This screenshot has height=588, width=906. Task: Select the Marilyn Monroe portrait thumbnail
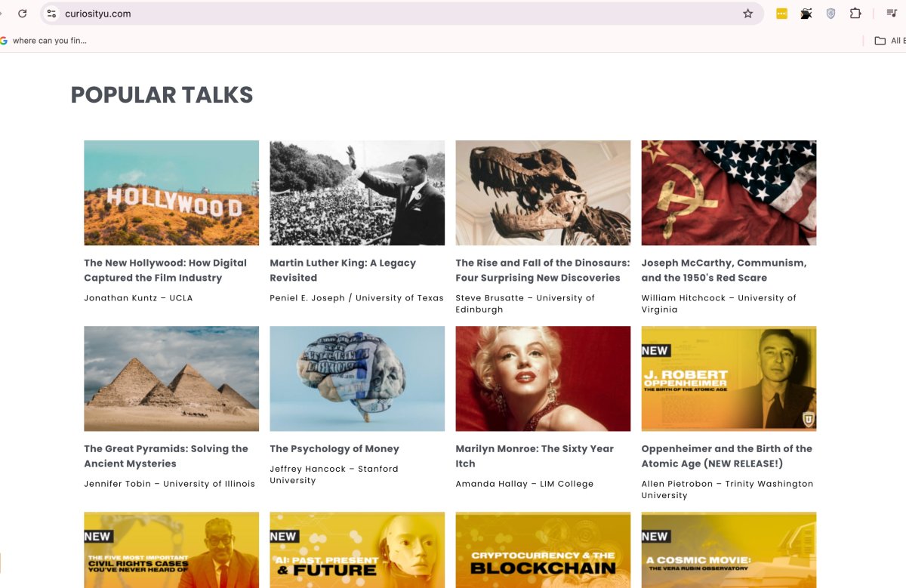pyautogui.click(x=543, y=378)
